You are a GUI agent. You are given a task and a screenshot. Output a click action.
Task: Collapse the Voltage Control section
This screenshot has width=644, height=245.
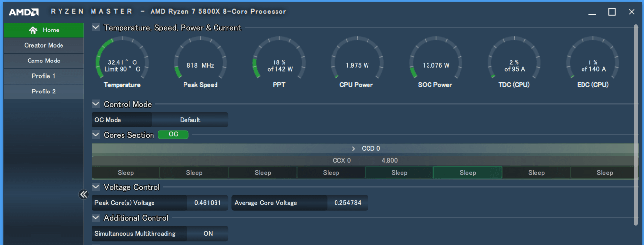(x=96, y=187)
